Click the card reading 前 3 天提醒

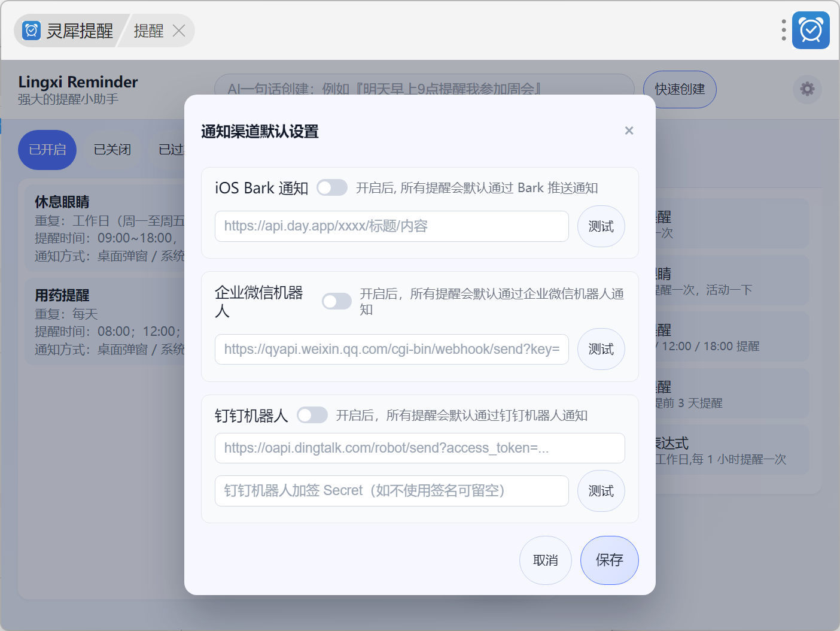[x=732, y=395]
